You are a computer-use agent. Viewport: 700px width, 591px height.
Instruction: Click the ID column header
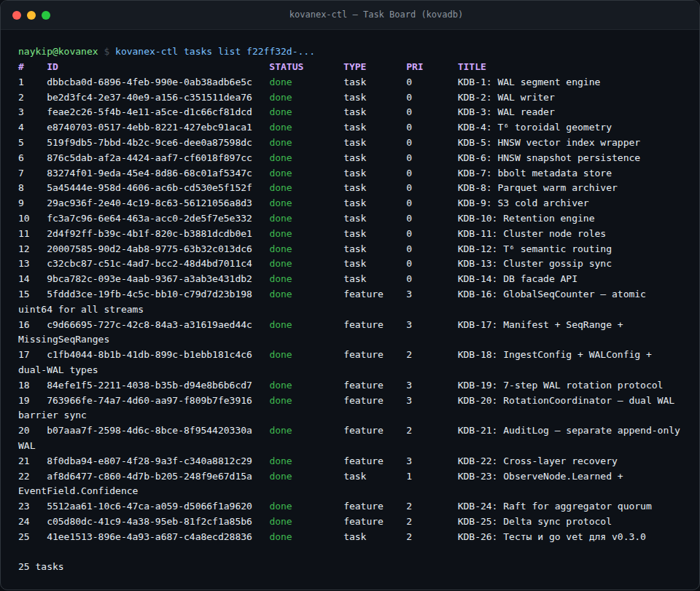[x=51, y=66]
